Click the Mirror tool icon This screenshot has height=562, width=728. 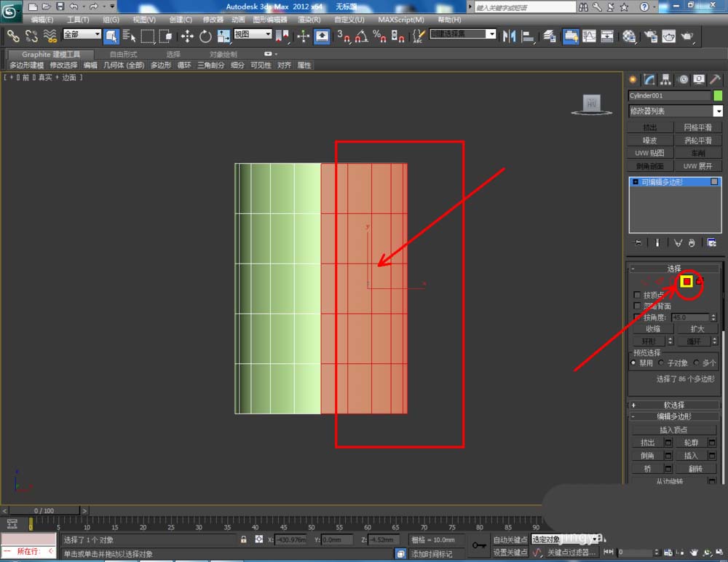coord(510,36)
